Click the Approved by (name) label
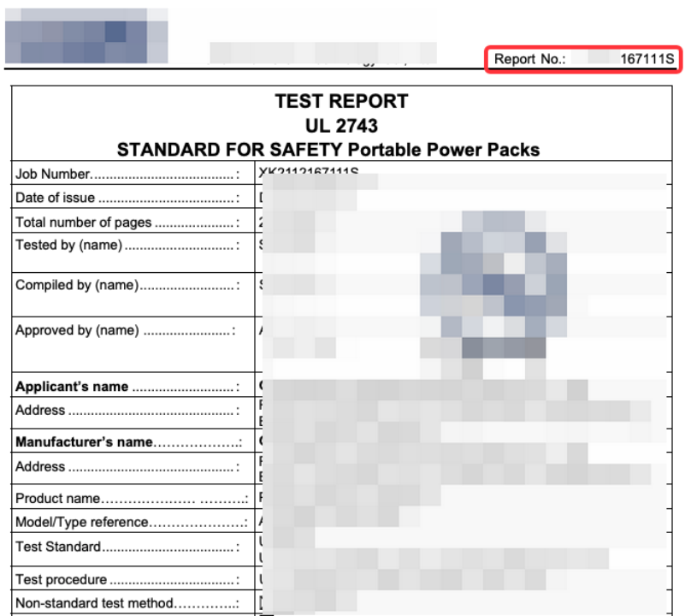The width and height of the screenshot is (685, 616). pos(77,330)
